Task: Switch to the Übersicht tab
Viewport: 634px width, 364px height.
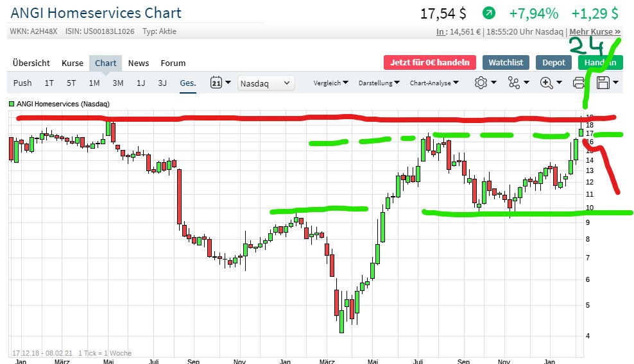Action: coord(31,63)
